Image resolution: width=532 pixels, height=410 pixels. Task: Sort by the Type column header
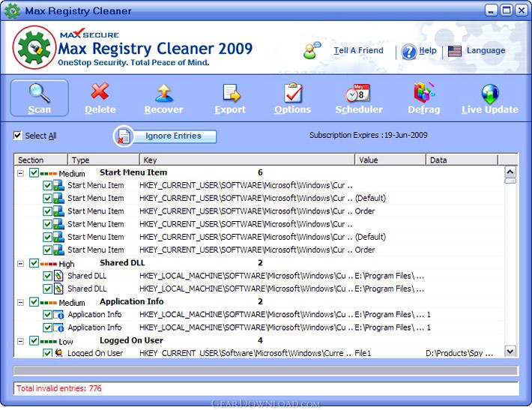pyautogui.click(x=103, y=160)
